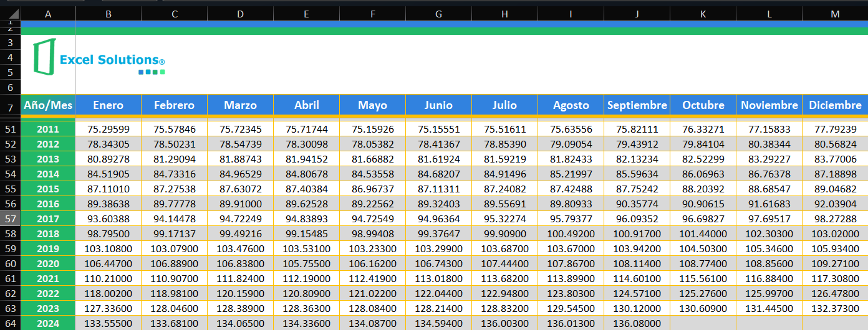This screenshot has height=330, width=868.
Task: Select the 2018 year cell
Action: 48,233
